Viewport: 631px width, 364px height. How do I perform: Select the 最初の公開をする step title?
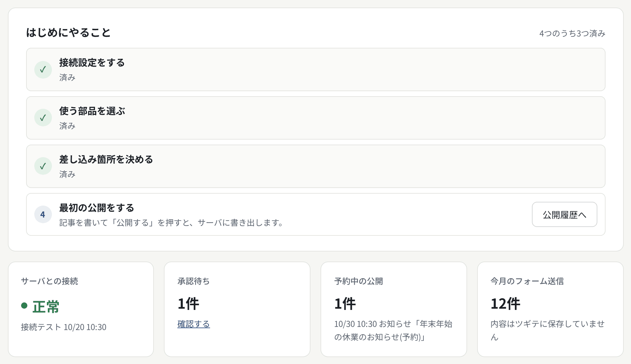(x=97, y=208)
